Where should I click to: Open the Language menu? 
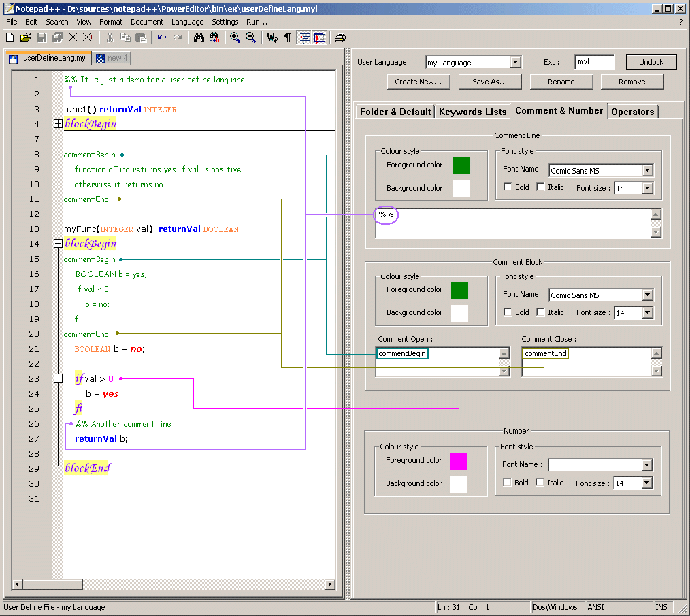187,21
